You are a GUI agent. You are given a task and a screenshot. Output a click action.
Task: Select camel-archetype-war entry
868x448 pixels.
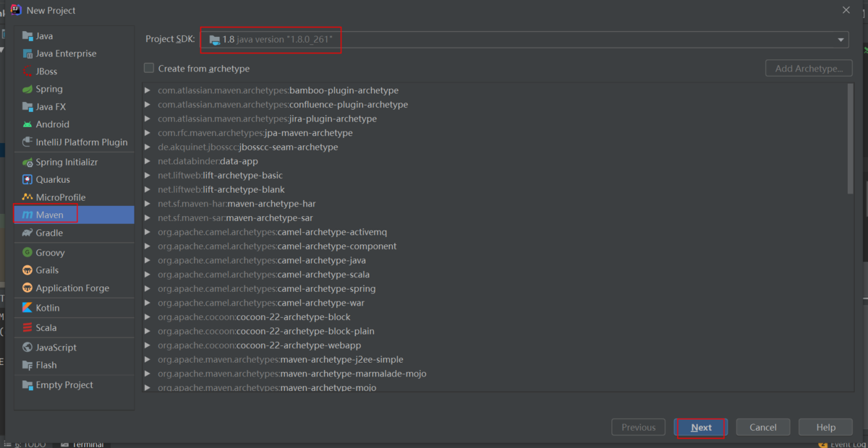coord(261,303)
